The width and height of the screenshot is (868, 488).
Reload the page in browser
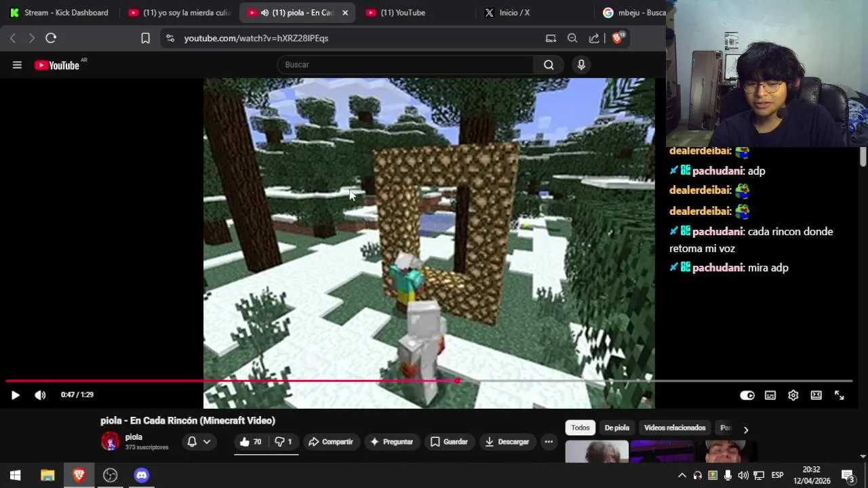(x=51, y=38)
